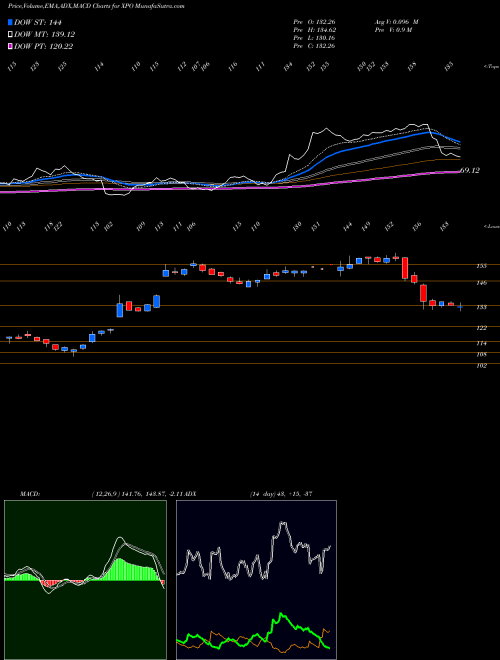Screen dimensions: 500x660
Task: Click the 122 price level label
Action: coord(481,328)
